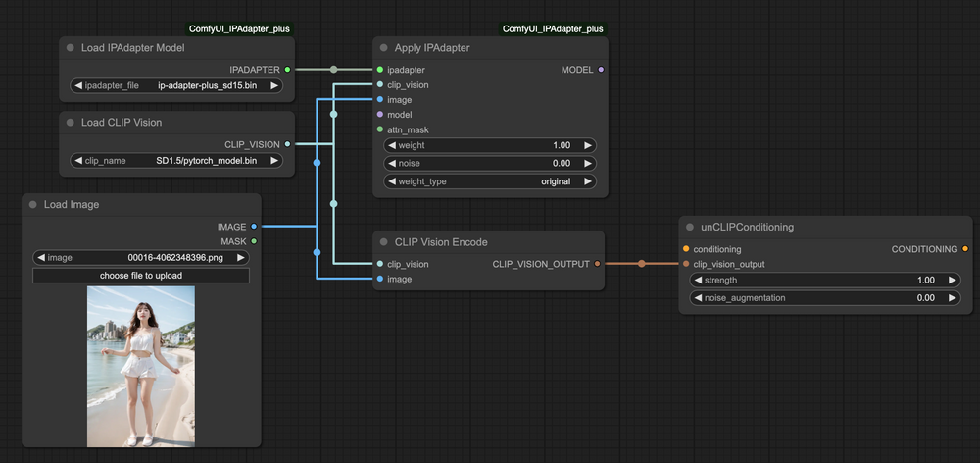This screenshot has width=980, height=463.
Task: Open the clip_name model dropdown
Action: tap(176, 161)
